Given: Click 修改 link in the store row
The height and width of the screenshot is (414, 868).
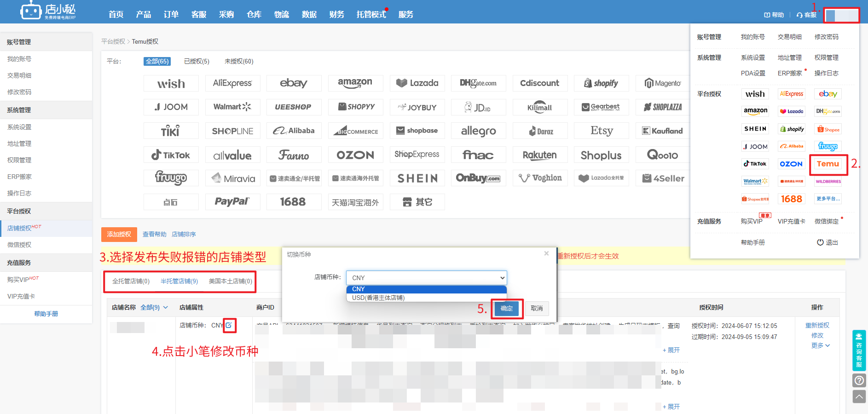Looking at the screenshot, I should pos(817,335).
